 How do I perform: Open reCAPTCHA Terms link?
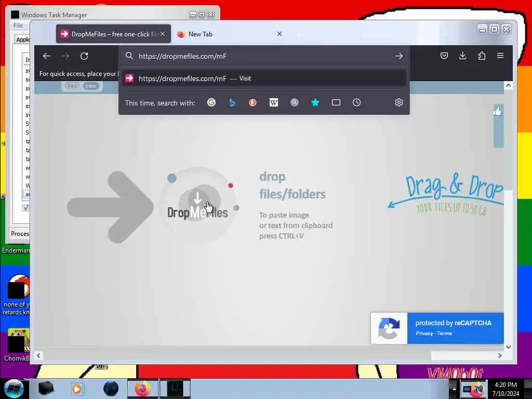click(x=445, y=334)
